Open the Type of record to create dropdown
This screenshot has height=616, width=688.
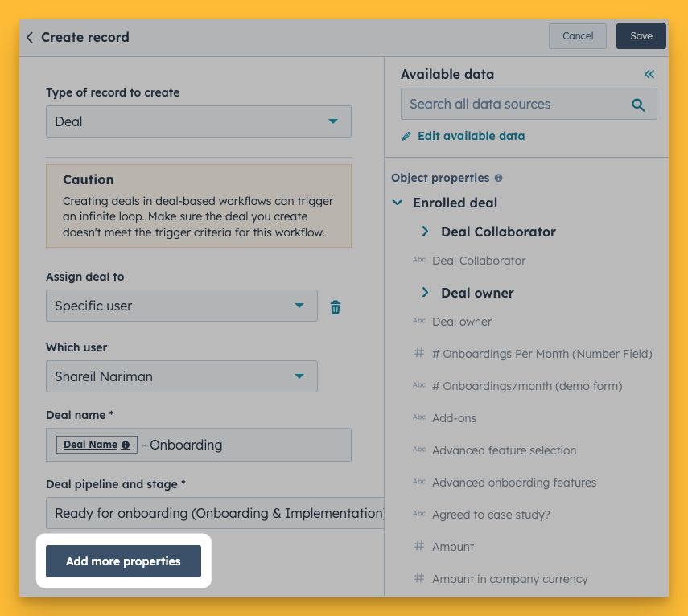pos(199,121)
